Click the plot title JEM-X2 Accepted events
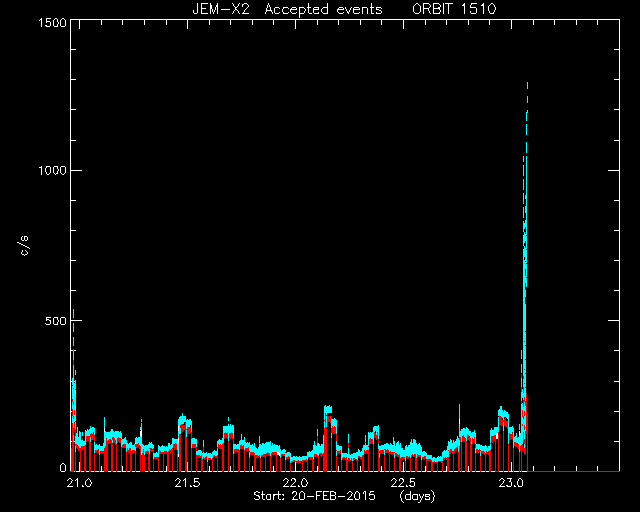This screenshot has width=640, height=512. [x=287, y=9]
